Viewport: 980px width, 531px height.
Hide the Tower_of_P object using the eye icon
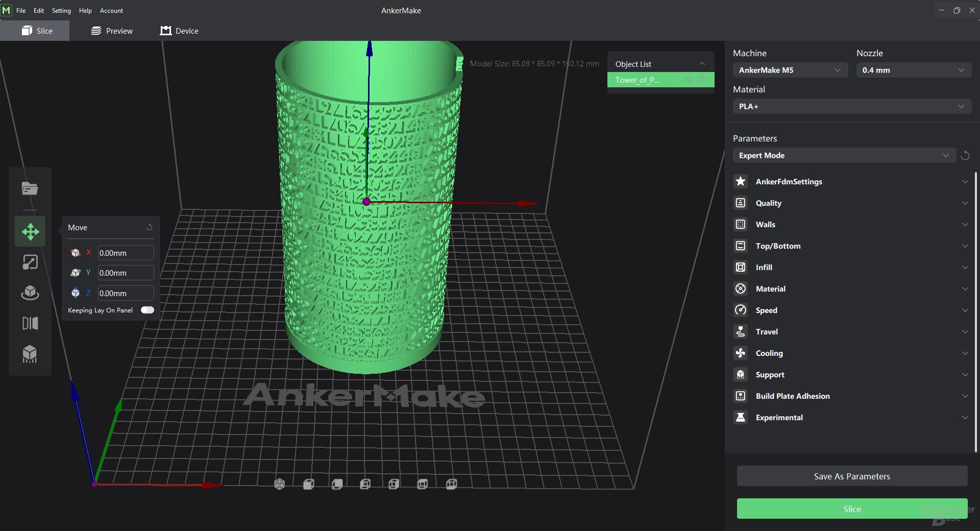tap(688, 80)
